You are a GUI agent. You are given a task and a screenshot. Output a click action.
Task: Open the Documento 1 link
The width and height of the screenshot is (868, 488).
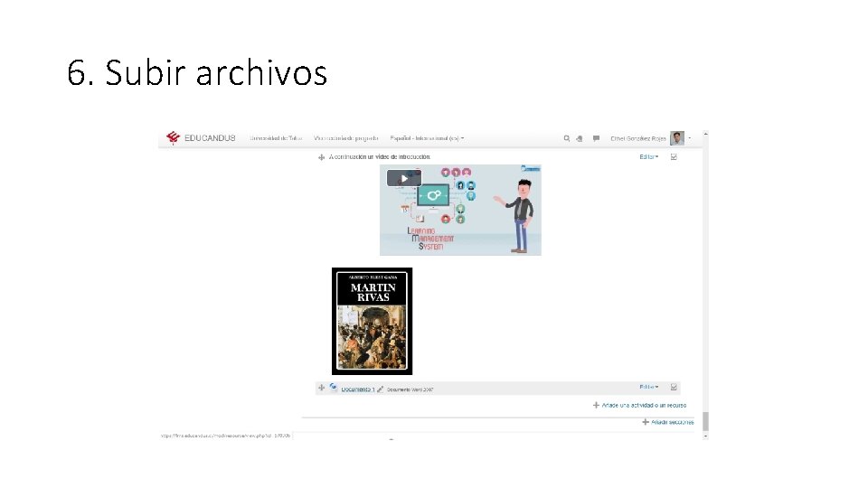click(x=358, y=389)
